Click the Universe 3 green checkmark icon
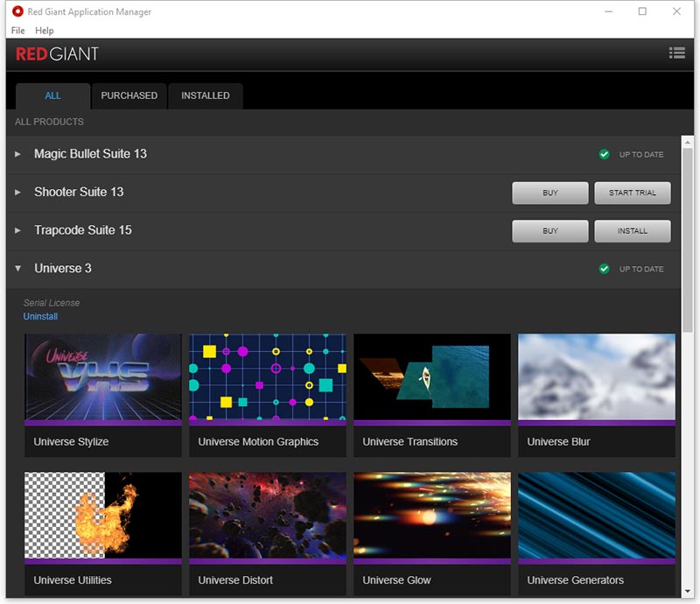 coord(604,269)
